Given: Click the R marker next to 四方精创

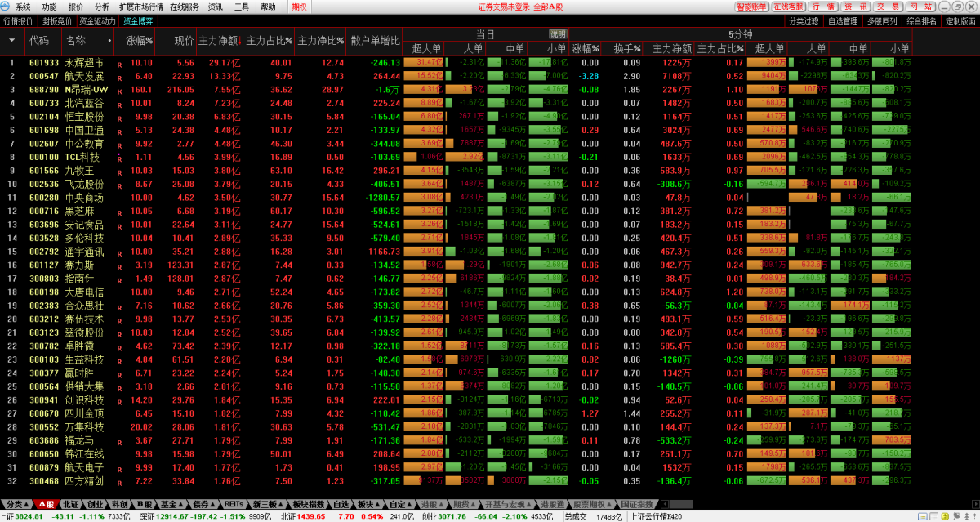Looking at the screenshot, I should pos(120,482).
